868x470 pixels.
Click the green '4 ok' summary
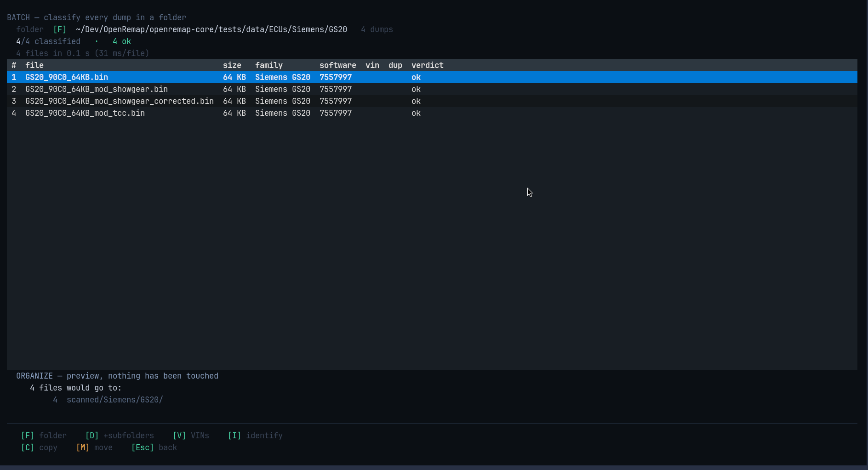(x=122, y=41)
